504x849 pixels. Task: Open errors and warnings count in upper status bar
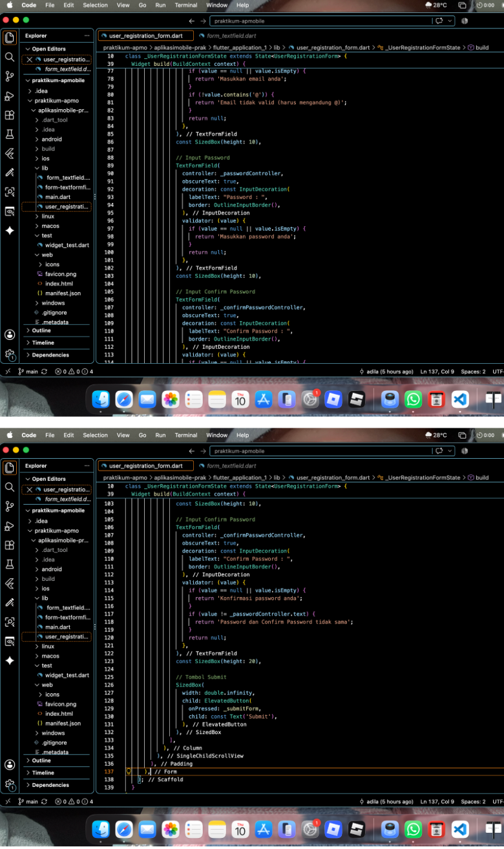click(74, 372)
